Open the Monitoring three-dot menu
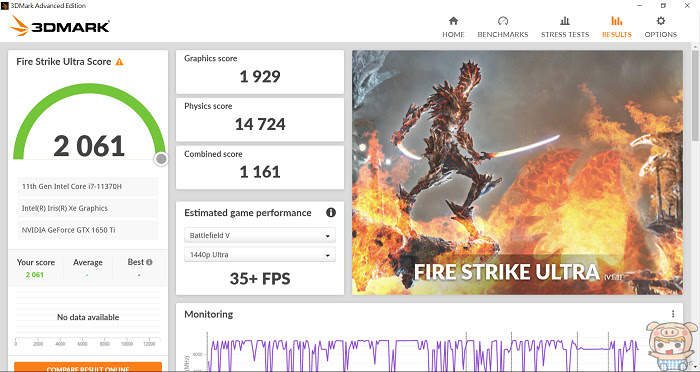Image resolution: width=700 pixels, height=372 pixels. pos(673,314)
